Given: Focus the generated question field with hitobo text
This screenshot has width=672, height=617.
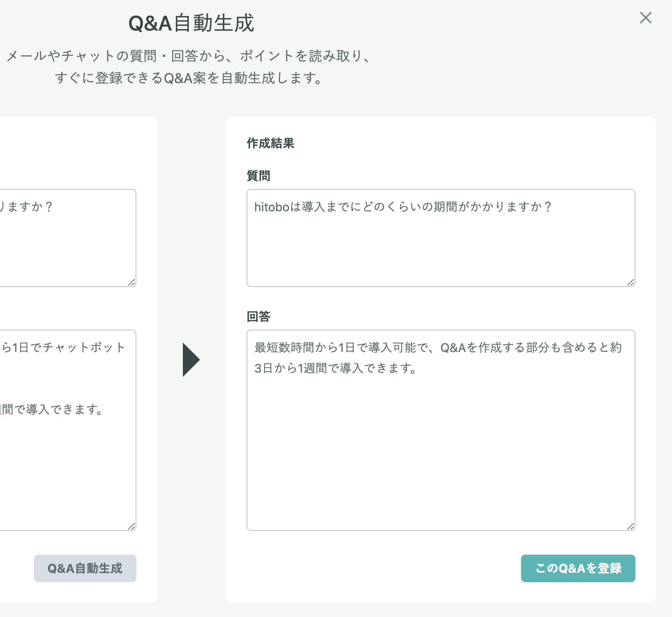Looking at the screenshot, I should coord(441,238).
